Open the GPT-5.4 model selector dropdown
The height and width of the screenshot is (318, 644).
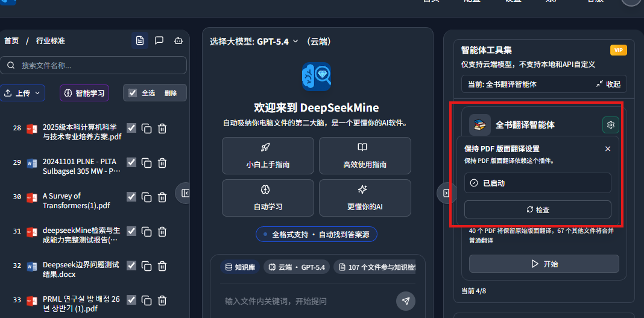point(277,42)
